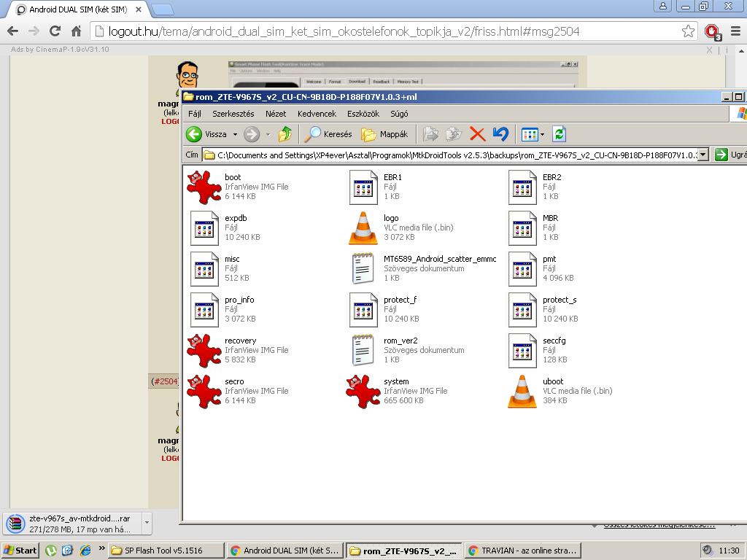Select the MBR file icon

click(522, 228)
